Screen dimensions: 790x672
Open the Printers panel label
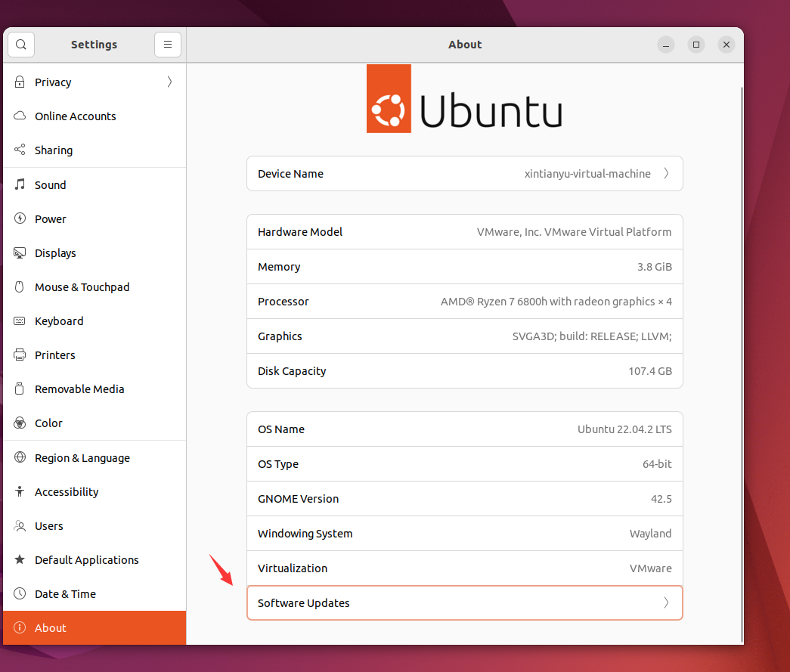pyautogui.click(x=55, y=355)
